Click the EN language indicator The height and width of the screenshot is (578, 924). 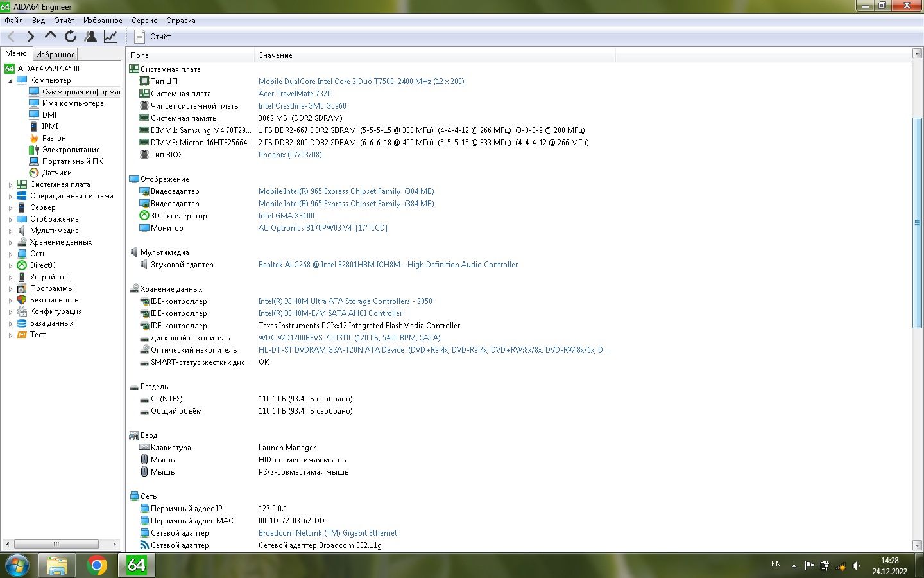pyautogui.click(x=776, y=564)
